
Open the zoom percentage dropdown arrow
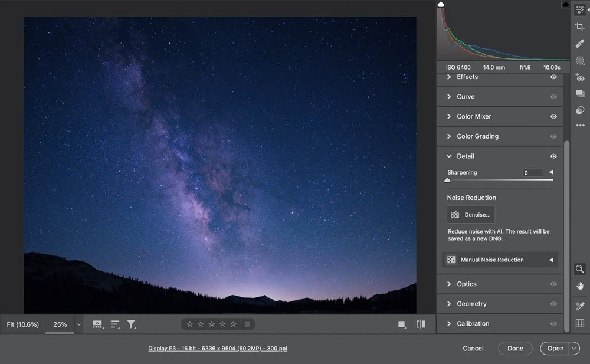pyautogui.click(x=78, y=324)
